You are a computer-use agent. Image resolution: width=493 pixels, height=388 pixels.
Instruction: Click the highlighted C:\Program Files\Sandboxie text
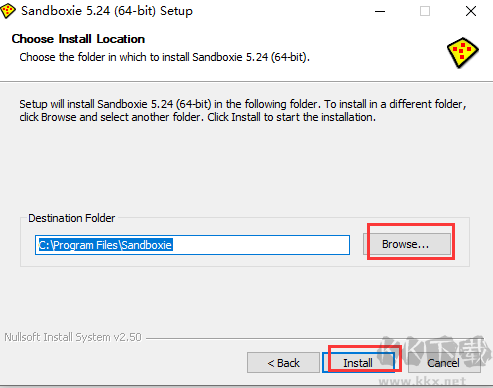point(105,245)
